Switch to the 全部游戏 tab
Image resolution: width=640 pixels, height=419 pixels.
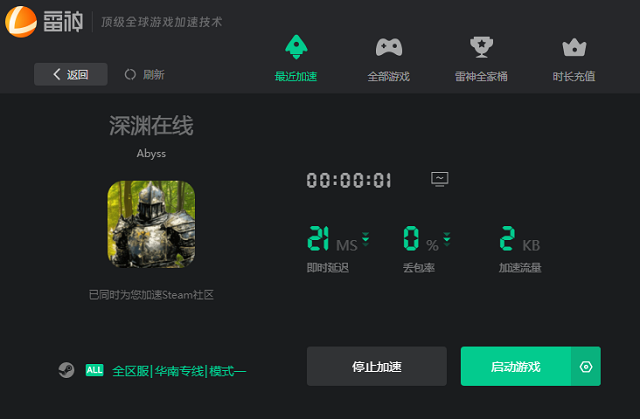tap(389, 59)
